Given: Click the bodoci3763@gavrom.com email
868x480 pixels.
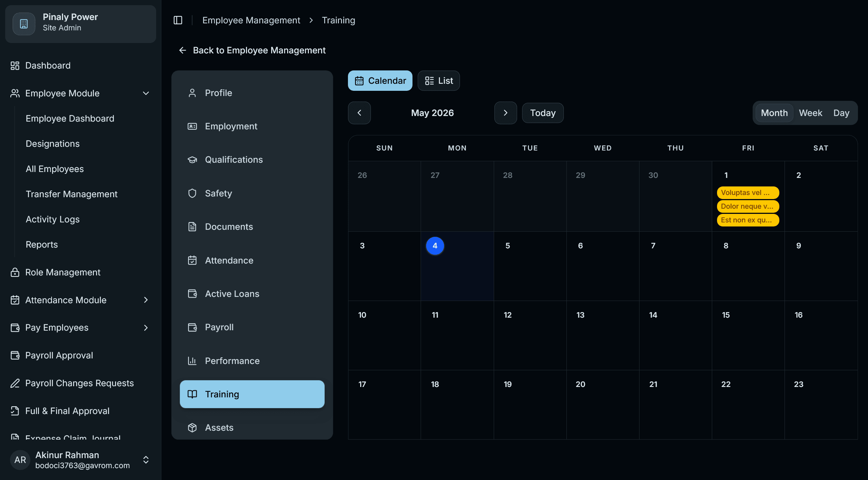Looking at the screenshot, I should coord(82,466).
